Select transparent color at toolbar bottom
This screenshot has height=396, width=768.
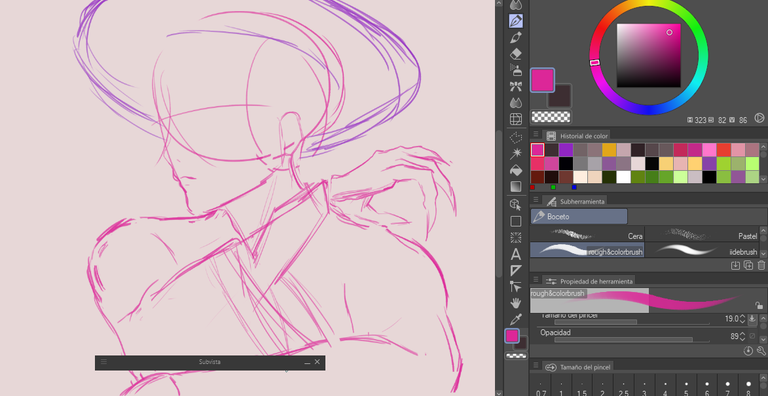coord(516,356)
